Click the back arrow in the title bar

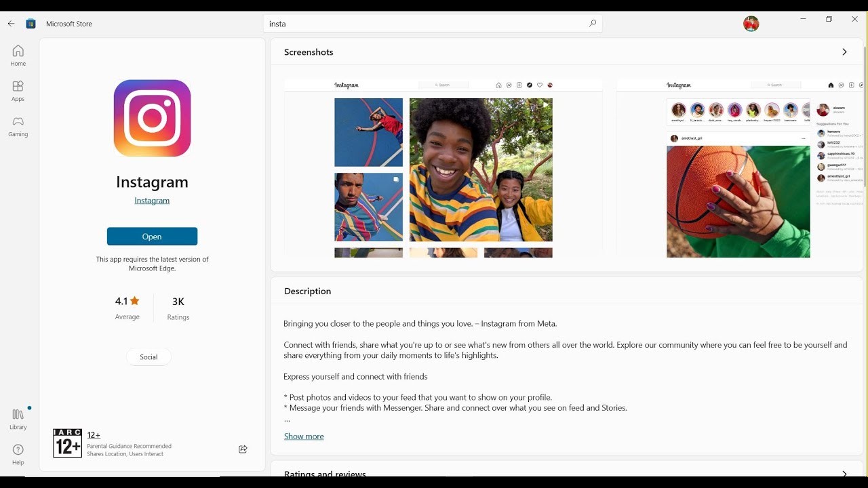click(x=11, y=24)
